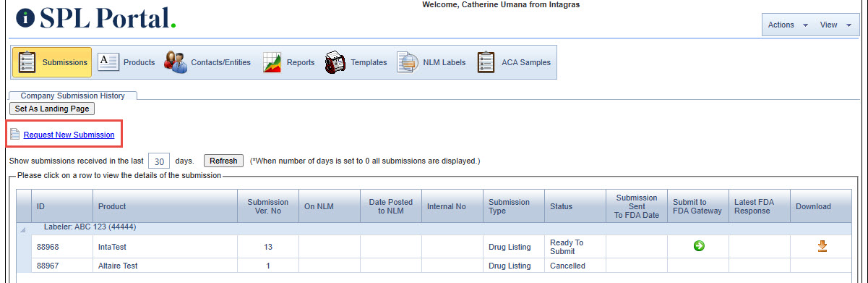Select Company Submission History tab

coord(72,96)
